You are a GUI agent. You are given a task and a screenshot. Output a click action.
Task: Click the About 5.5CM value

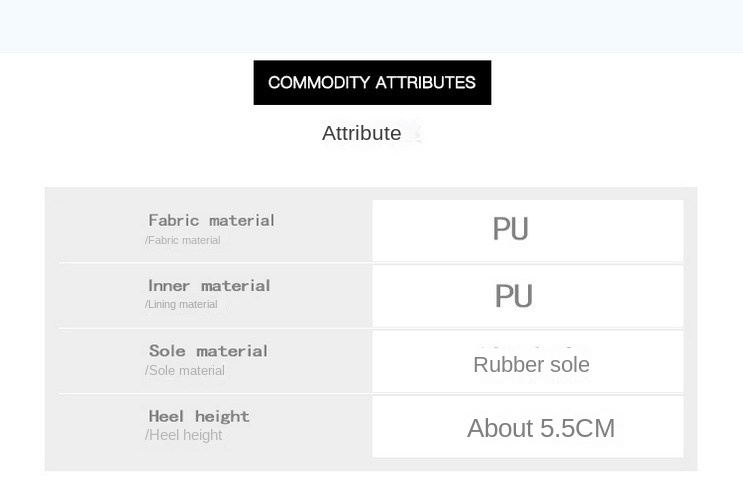coord(540,428)
